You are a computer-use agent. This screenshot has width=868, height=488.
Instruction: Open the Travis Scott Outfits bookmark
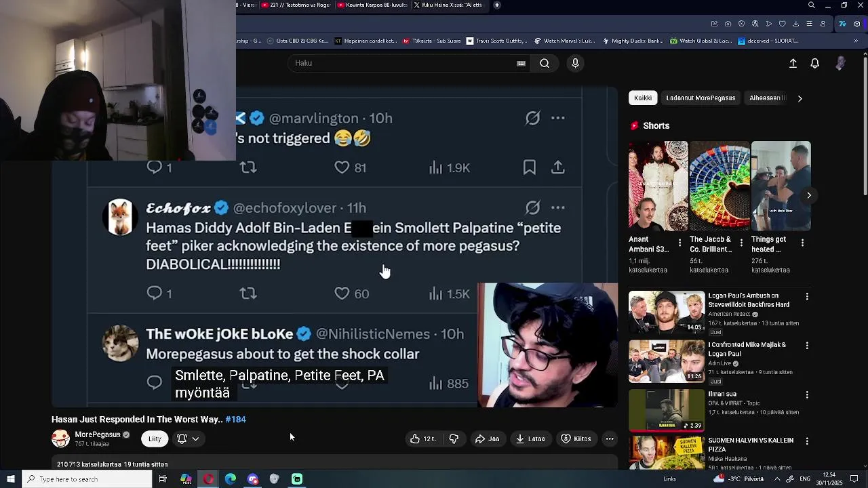click(x=496, y=41)
